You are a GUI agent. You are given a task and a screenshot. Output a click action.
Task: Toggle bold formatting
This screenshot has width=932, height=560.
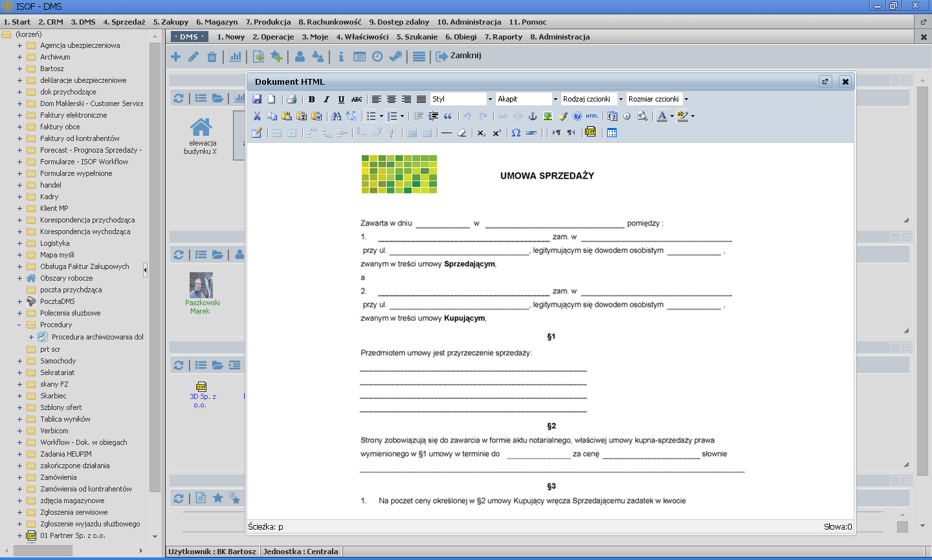(x=311, y=99)
